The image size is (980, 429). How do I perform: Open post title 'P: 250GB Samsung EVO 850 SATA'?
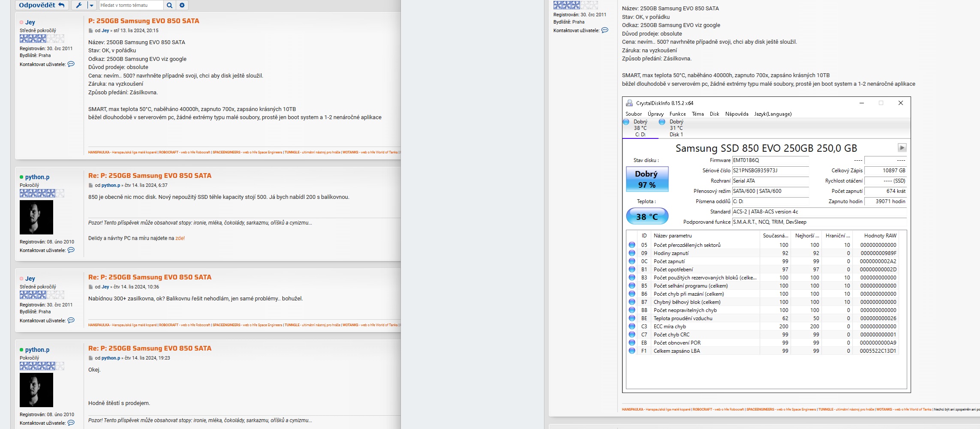point(144,21)
